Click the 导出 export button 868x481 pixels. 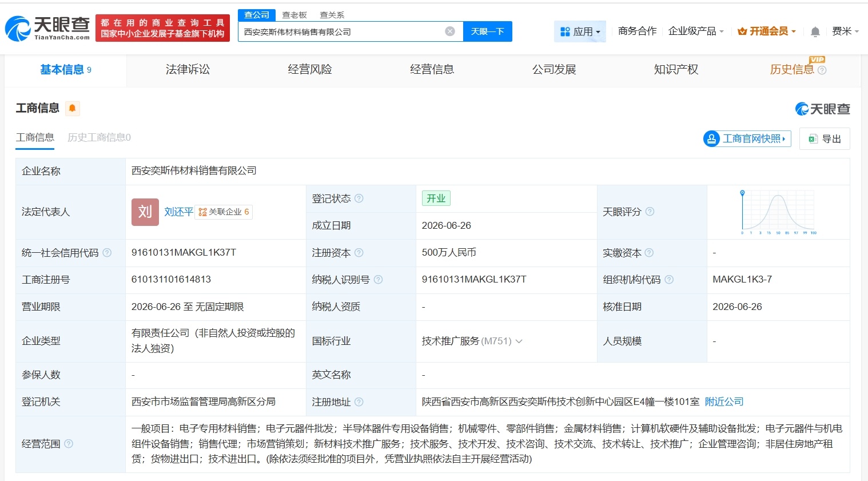pos(825,139)
